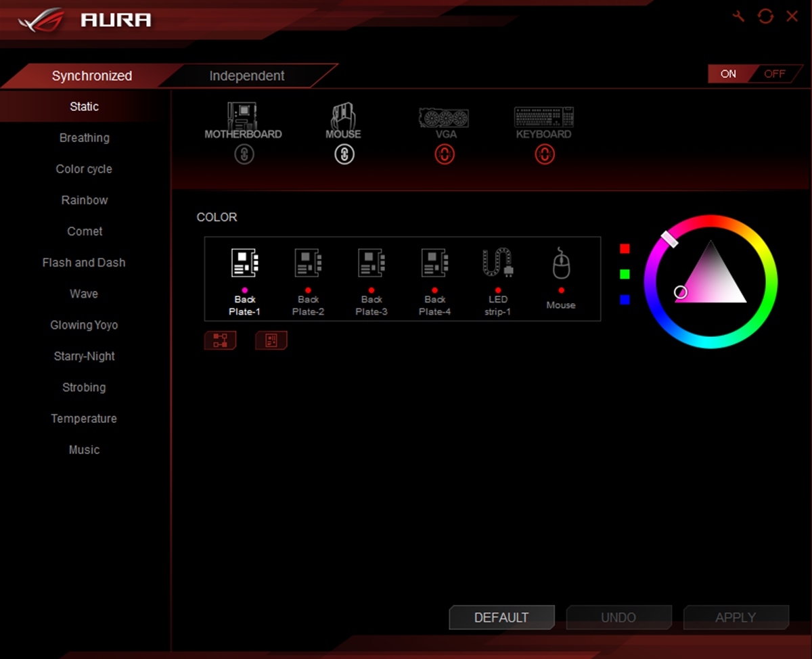Switch to Synchronized tab

click(x=92, y=76)
